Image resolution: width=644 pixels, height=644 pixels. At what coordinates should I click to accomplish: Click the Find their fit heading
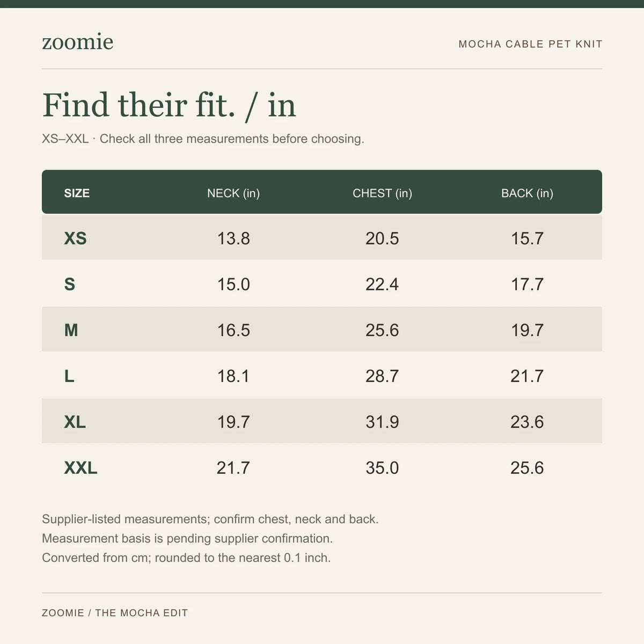point(169,105)
